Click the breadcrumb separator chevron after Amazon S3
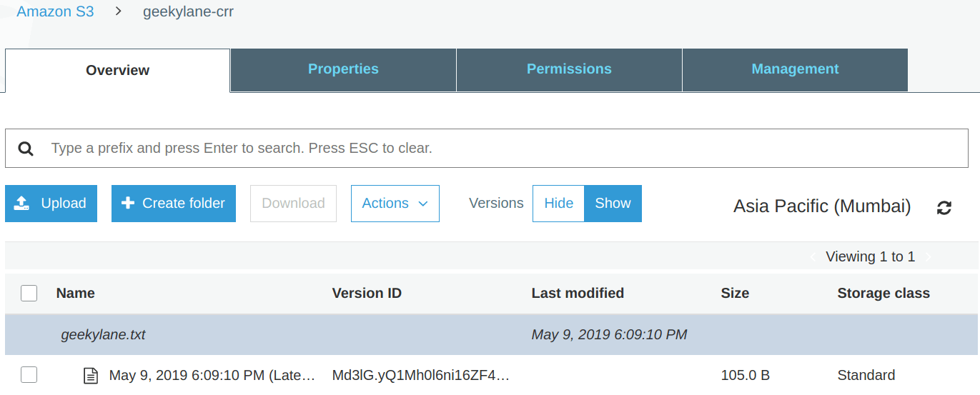The image size is (980, 395). 119,11
